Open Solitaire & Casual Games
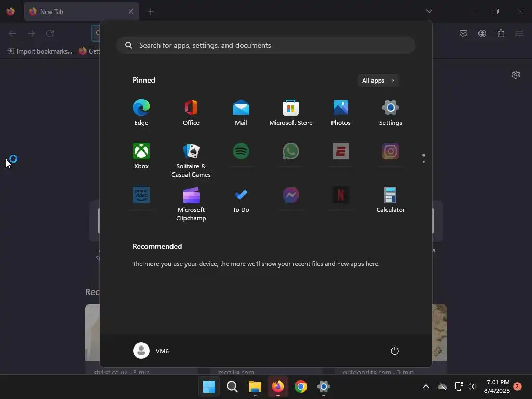This screenshot has height=399, width=532. pos(191,160)
